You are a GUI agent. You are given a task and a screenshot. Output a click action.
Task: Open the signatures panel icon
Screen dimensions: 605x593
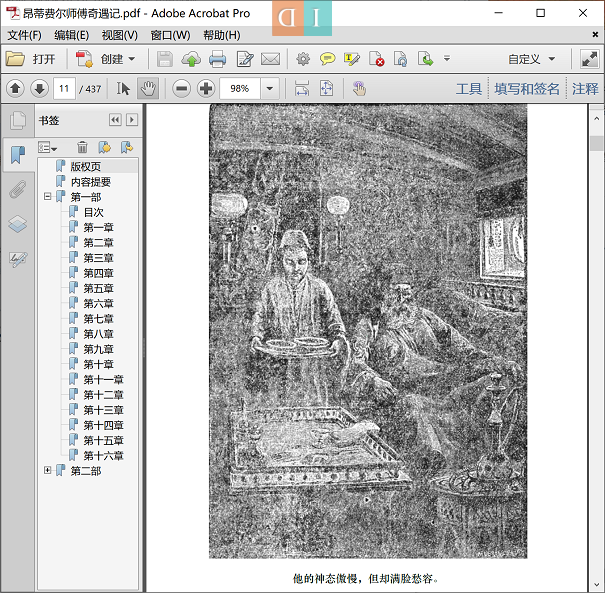(17, 259)
